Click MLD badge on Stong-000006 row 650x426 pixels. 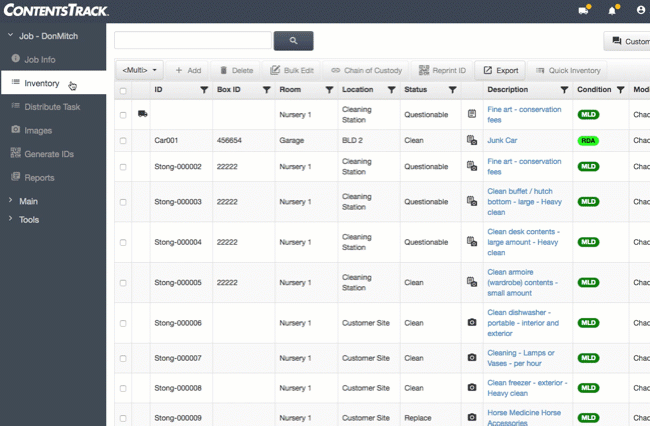(x=588, y=322)
